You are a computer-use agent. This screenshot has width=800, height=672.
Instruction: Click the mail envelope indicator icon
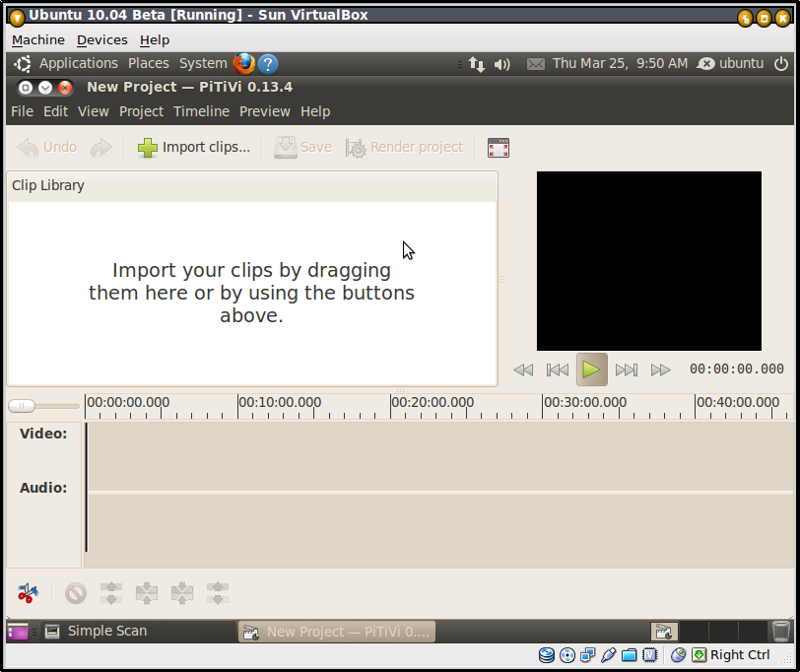click(536, 64)
